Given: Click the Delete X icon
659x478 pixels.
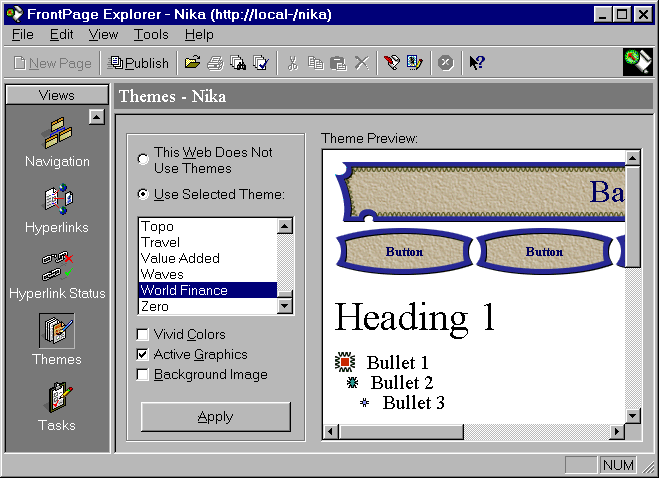Looking at the screenshot, I should pos(361,63).
